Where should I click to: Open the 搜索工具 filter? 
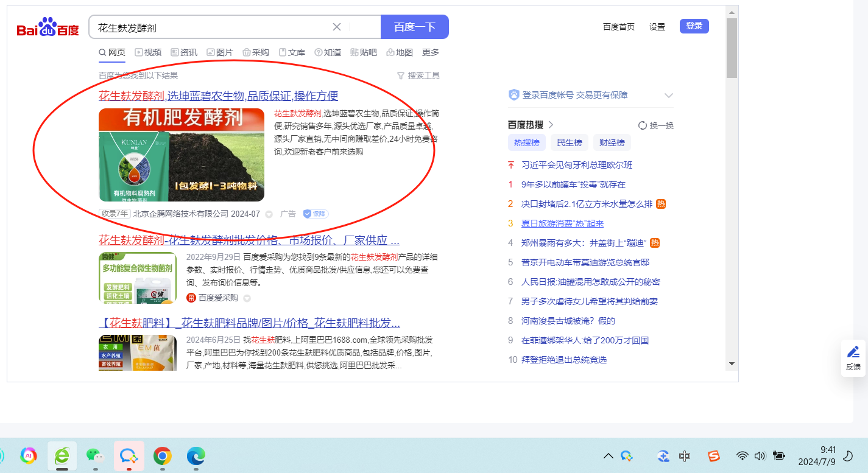418,75
